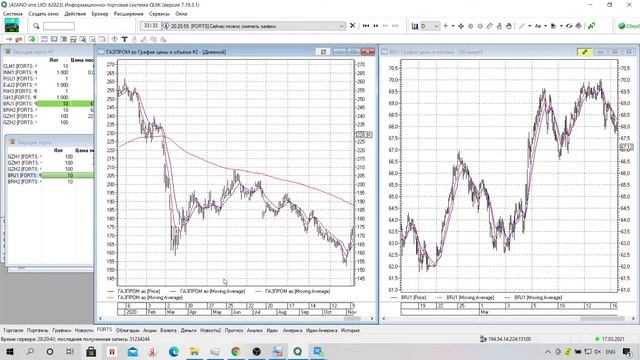The image size is (640, 360).
Task: Go to previous message arrow icon
Action: coord(376,26)
